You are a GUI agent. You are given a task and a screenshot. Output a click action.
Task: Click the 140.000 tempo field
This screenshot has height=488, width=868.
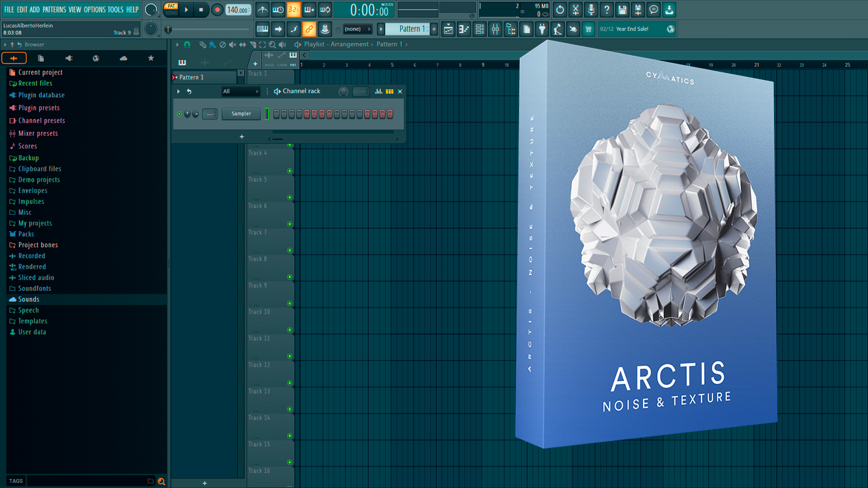(238, 10)
